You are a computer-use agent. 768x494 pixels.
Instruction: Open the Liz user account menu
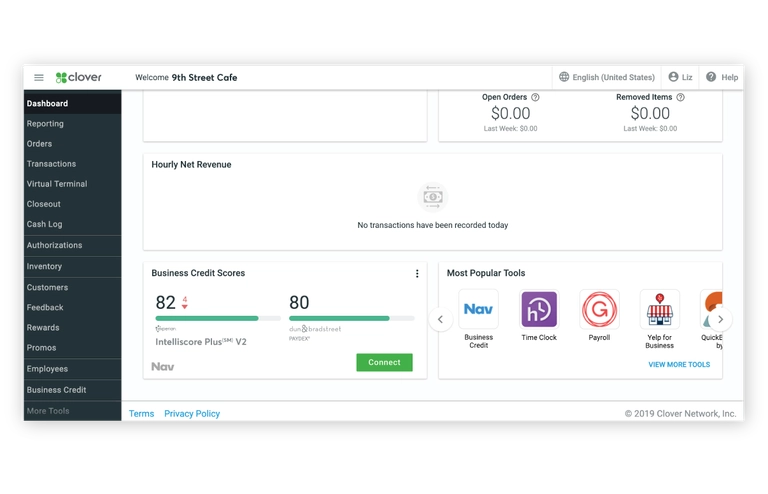[680, 77]
